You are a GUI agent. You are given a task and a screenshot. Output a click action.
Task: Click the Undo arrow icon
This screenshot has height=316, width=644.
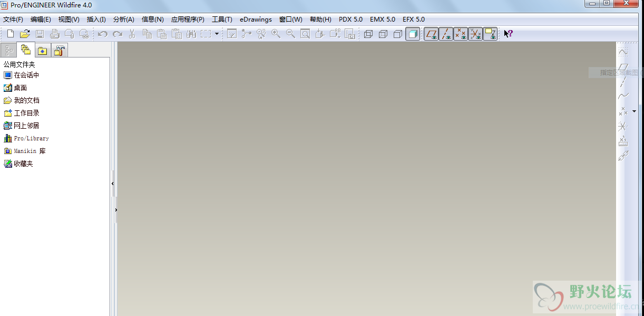point(103,34)
